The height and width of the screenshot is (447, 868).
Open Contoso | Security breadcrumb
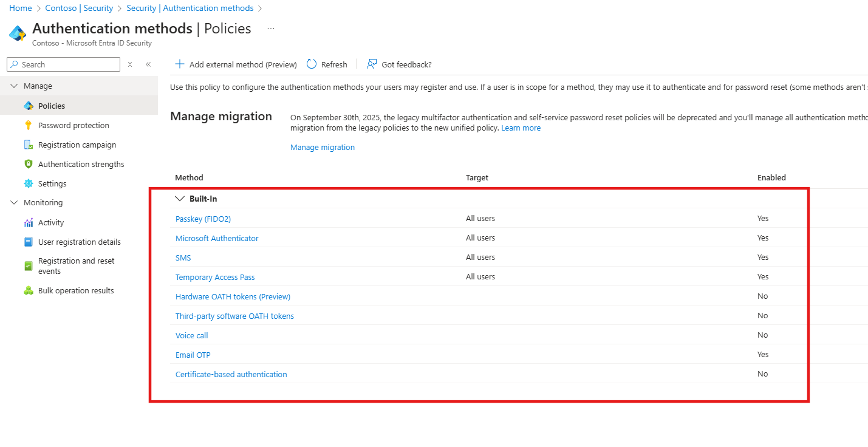tap(79, 8)
